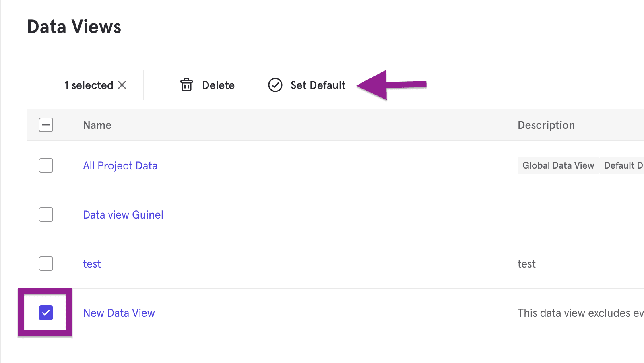Click Set Default for the selected view
Image resolution: width=644 pixels, height=363 pixels.
pos(318,85)
